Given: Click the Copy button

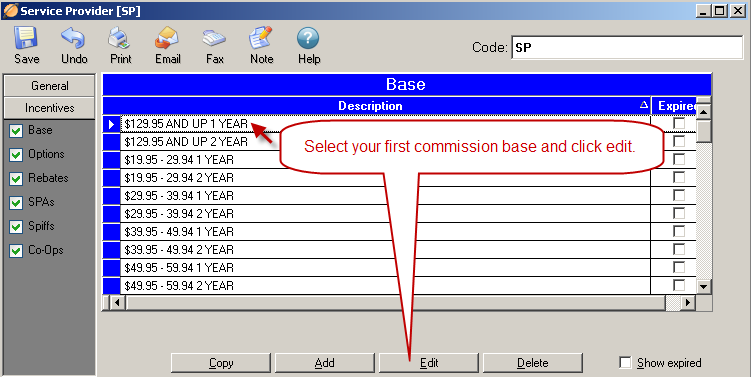Looking at the screenshot, I should pyautogui.click(x=221, y=363).
